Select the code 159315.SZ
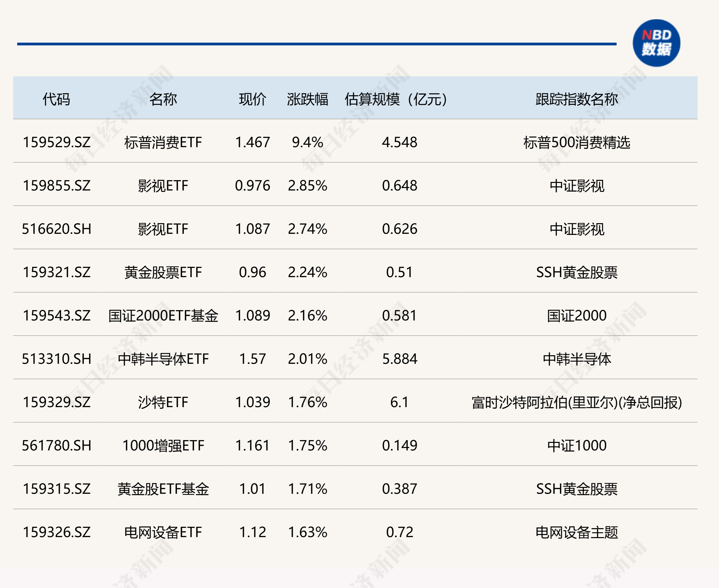719x588 pixels. pyautogui.click(x=56, y=489)
